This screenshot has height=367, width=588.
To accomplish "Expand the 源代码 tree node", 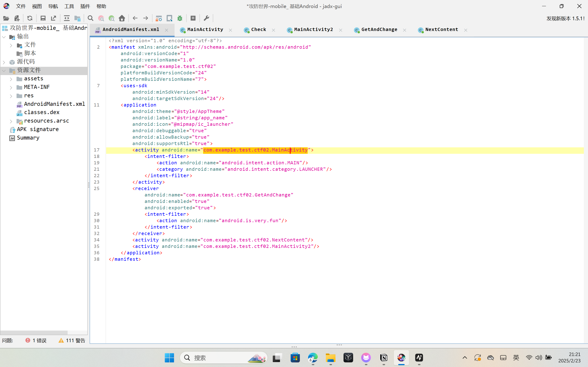I will tap(4, 62).
